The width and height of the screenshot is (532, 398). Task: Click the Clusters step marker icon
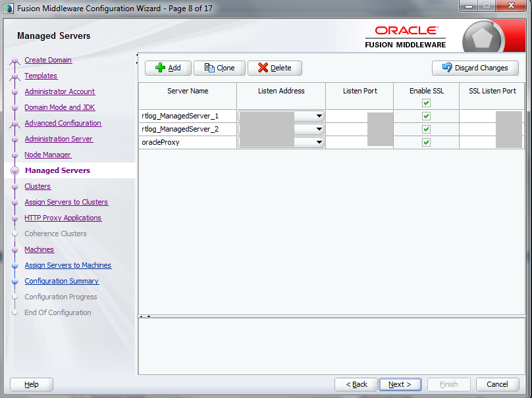[14, 186]
